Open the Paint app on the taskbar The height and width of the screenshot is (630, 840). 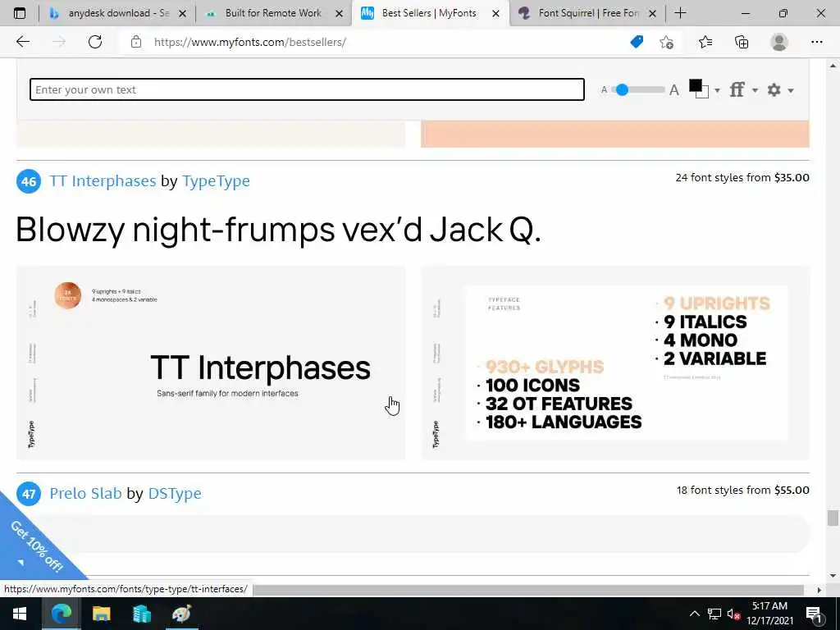(x=181, y=614)
